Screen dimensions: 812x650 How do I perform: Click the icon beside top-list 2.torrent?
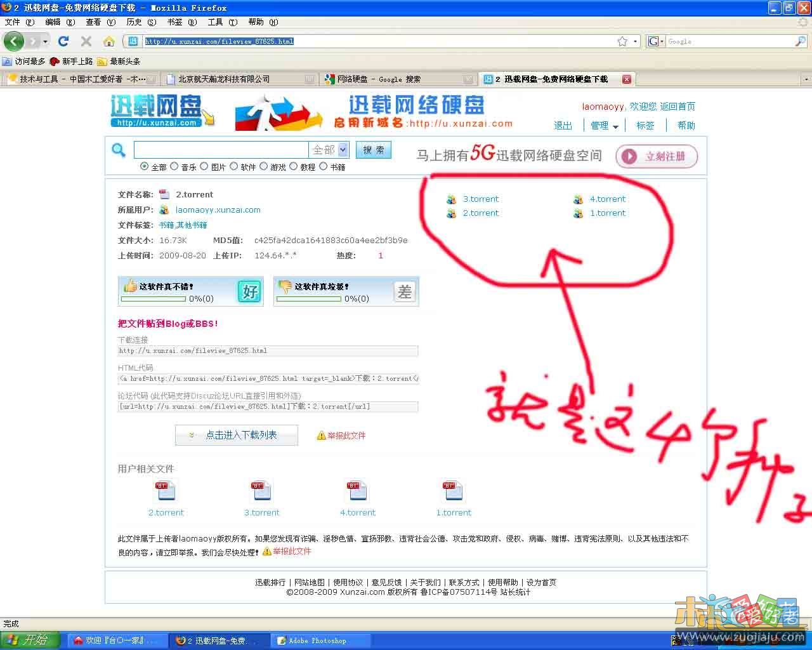pyautogui.click(x=451, y=213)
